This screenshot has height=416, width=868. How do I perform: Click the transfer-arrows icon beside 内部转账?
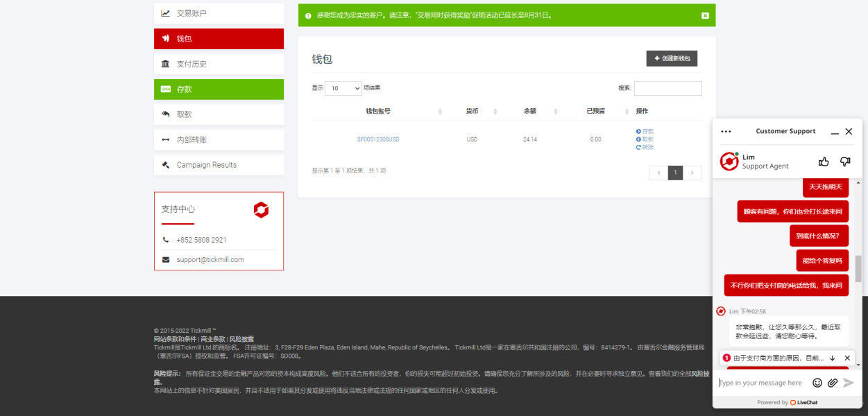(x=165, y=140)
